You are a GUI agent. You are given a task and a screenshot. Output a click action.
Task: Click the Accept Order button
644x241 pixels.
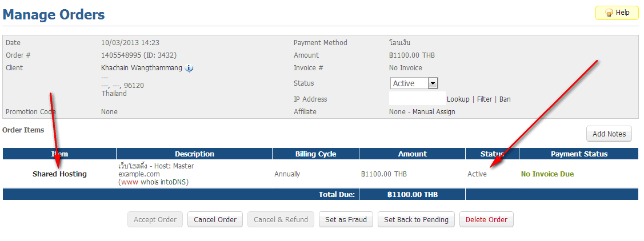[155, 220]
